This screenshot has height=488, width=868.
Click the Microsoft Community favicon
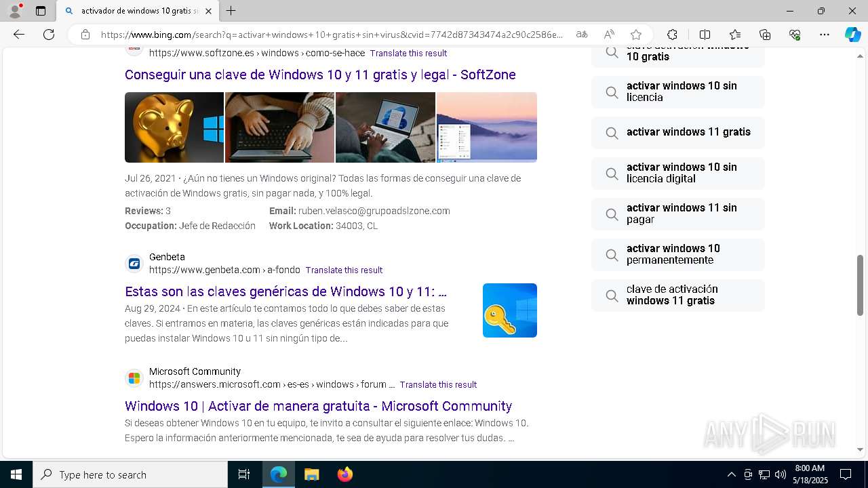point(134,378)
